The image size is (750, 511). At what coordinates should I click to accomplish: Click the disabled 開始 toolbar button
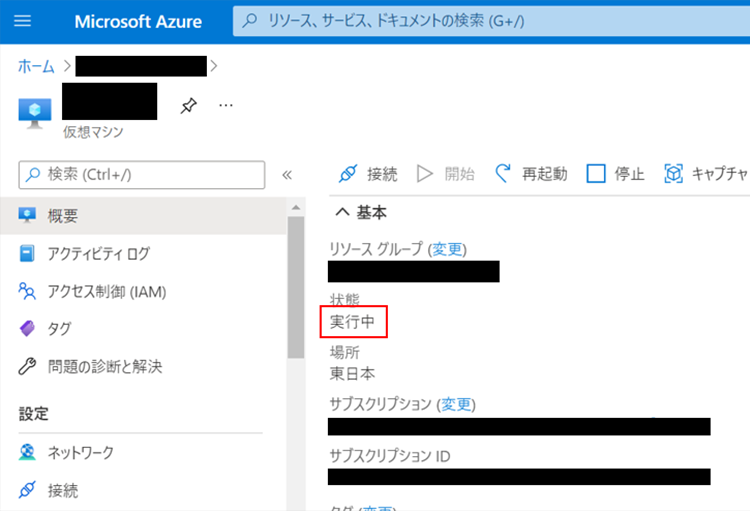point(445,174)
